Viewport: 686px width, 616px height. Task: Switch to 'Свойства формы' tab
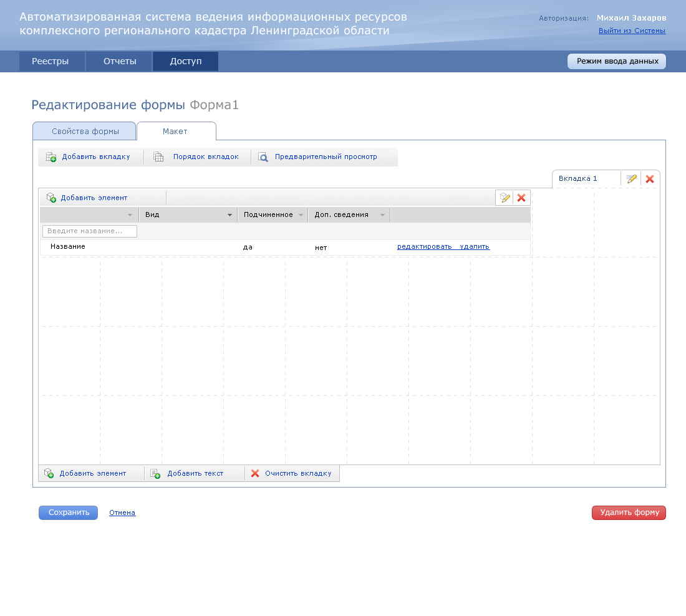pyautogui.click(x=85, y=131)
